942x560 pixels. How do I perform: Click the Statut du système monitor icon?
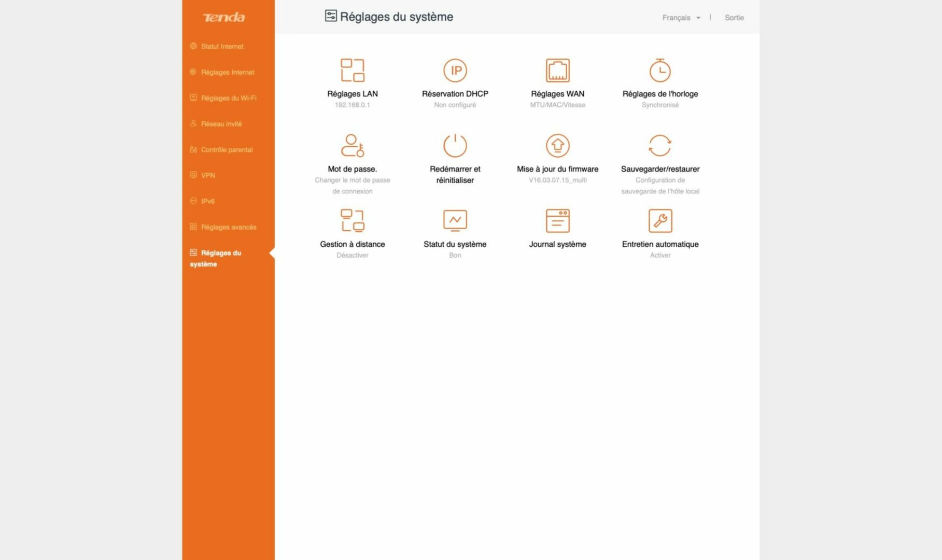click(x=455, y=221)
